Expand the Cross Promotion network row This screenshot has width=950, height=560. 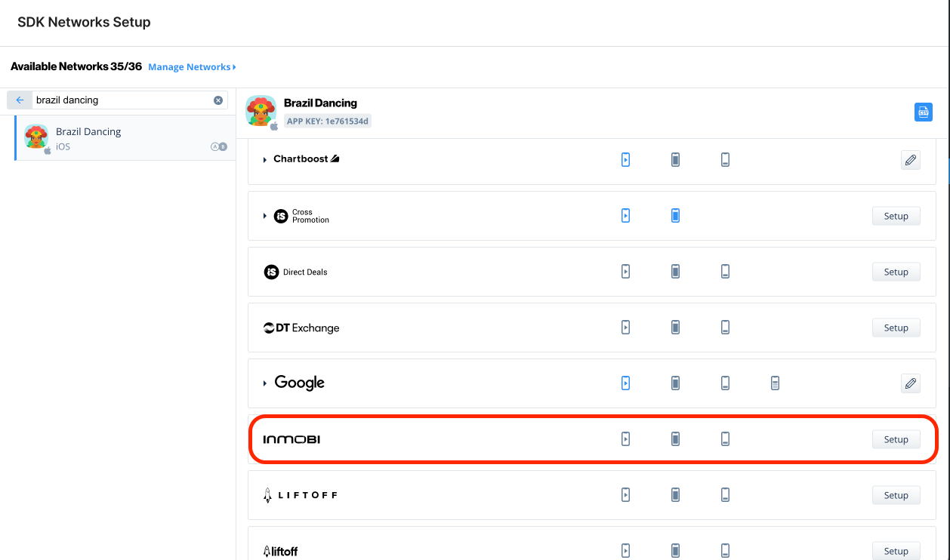pyautogui.click(x=265, y=216)
